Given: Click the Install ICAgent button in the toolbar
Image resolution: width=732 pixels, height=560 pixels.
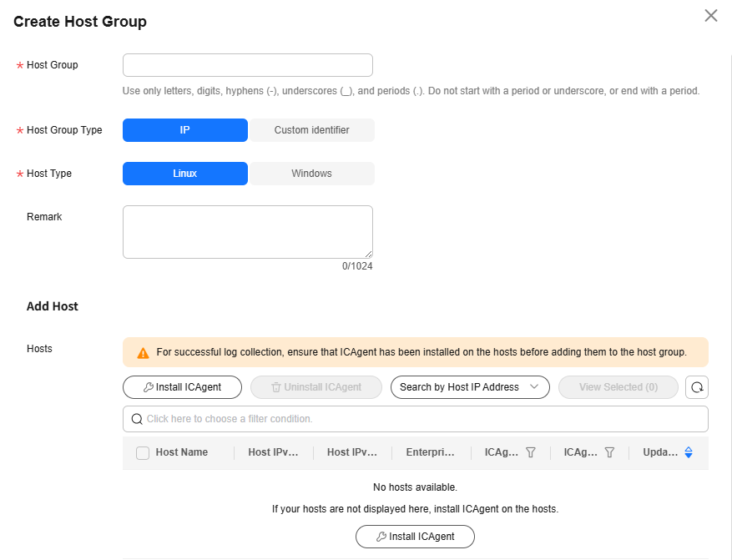Looking at the screenshot, I should pyautogui.click(x=182, y=387).
